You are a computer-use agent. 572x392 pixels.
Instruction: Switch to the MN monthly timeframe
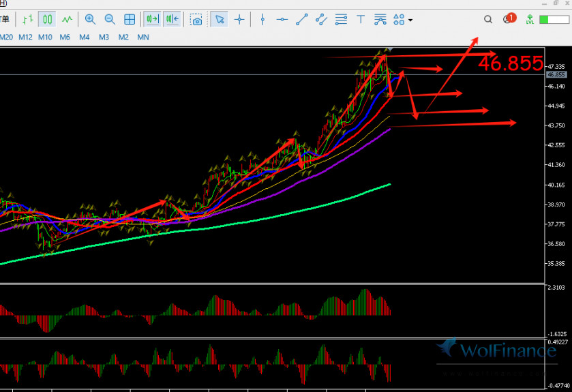pyautogui.click(x=143, y=37)
